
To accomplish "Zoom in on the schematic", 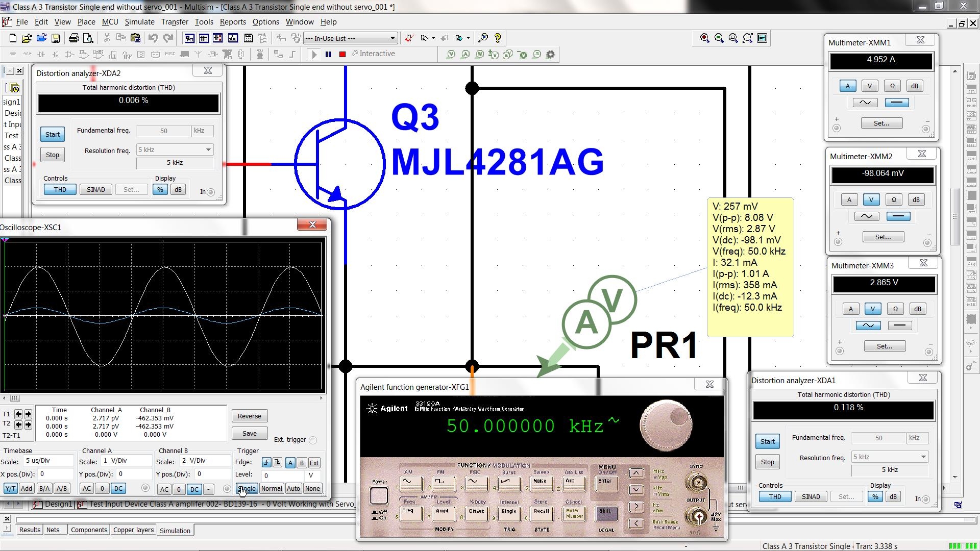I will pos(705,38).
